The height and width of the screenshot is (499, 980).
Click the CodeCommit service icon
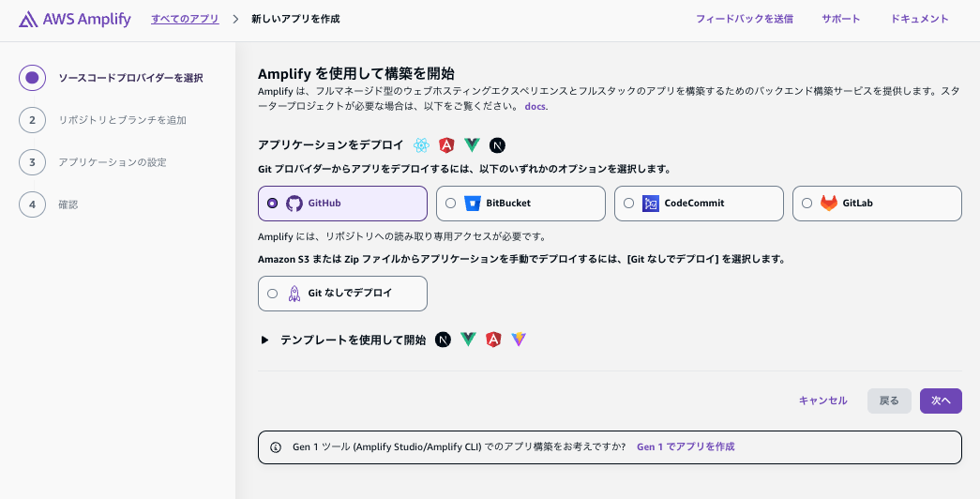click(x=651, y=204)
